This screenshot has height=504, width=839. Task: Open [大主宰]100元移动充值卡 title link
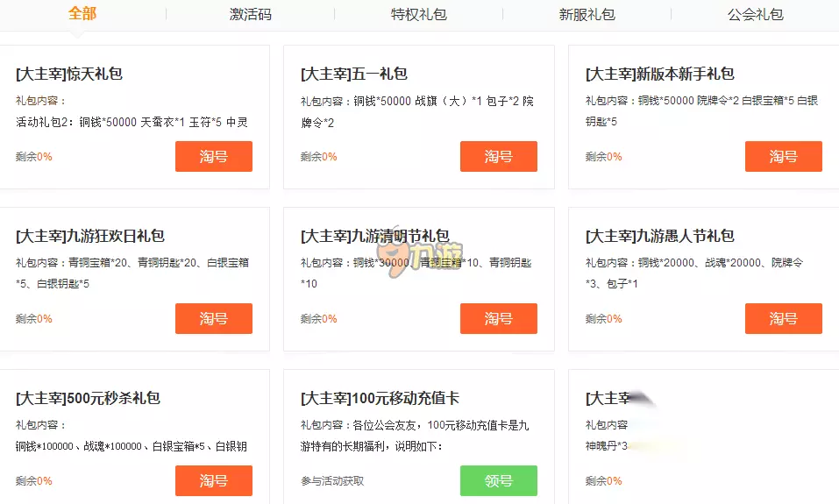[380, 399]
